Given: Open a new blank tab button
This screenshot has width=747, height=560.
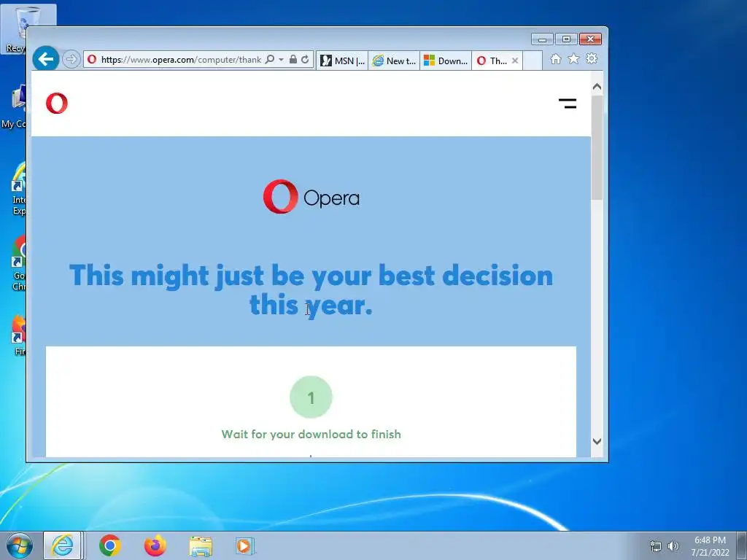Looking at the screenshot, I should [533, 61].
